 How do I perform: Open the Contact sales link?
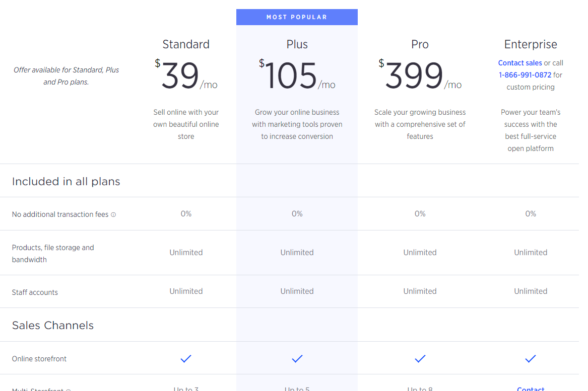tap(520, 63)
